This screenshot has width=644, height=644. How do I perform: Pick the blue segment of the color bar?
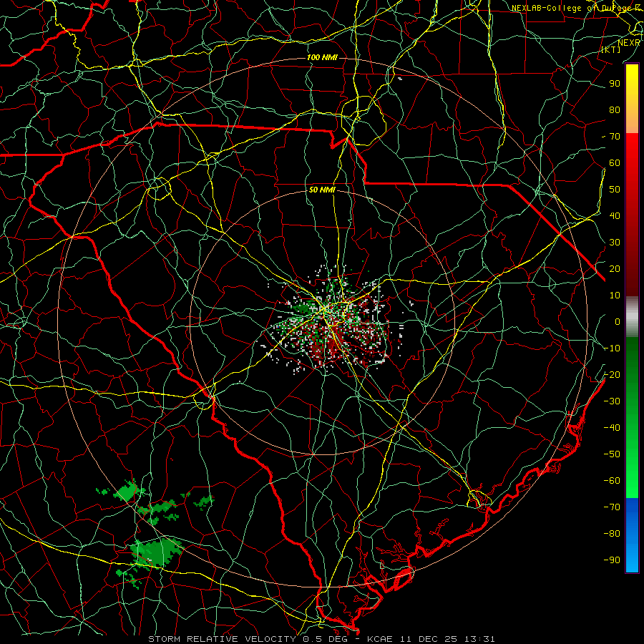(x=632, y=535)
